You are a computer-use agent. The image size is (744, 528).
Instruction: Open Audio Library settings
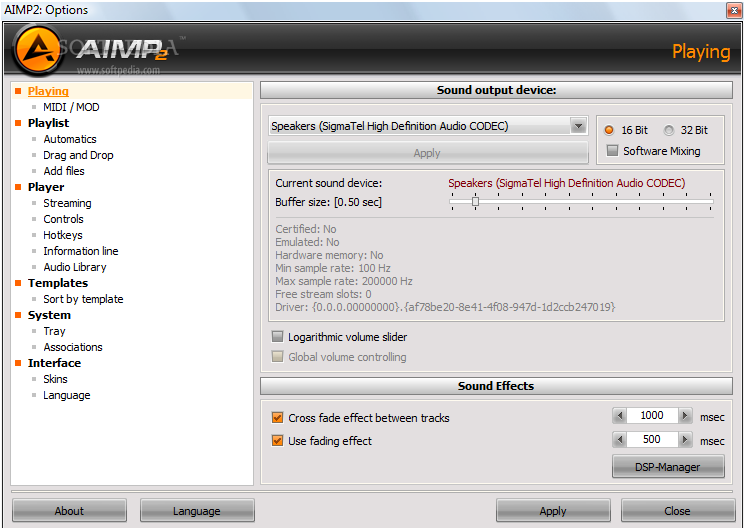75,267
